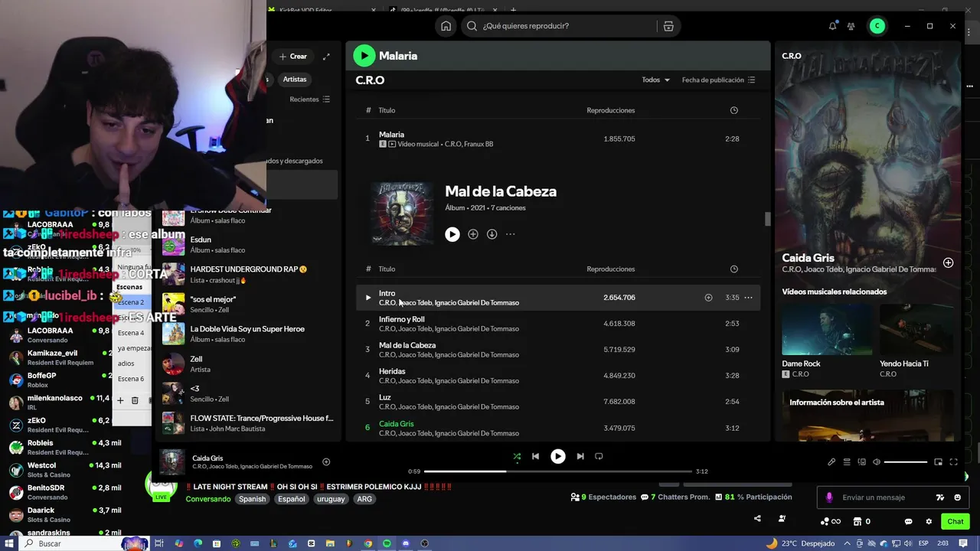
Task: Skip to the next track
Action: point(580,456)
